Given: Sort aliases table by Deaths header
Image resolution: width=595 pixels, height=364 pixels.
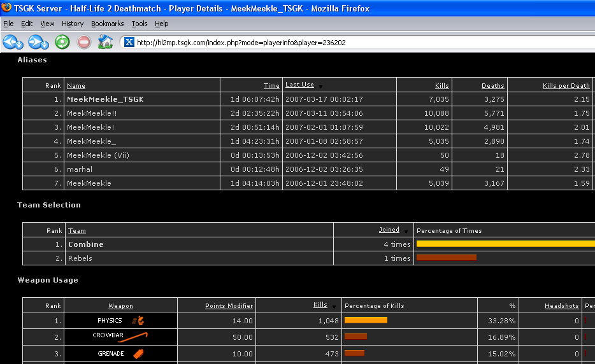Looking at the screenshot, I should point(492,86).
